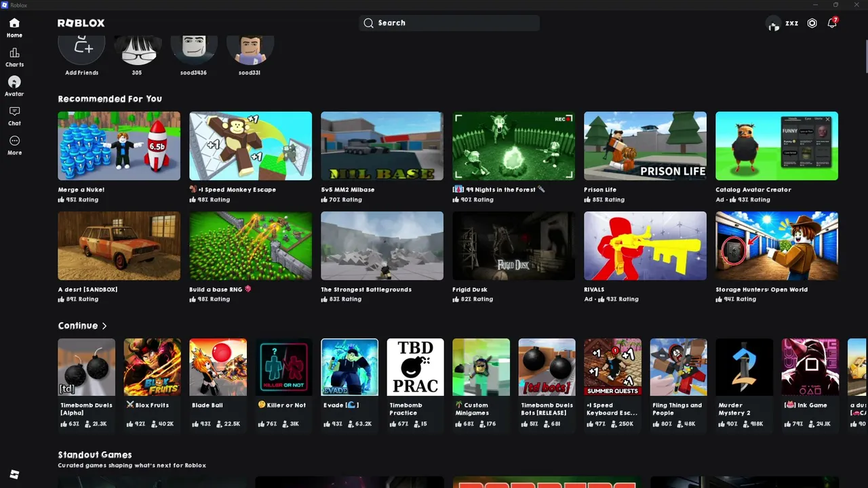The height and width of the screenshot is (488, 868).
Task: Open the Custom Minigames game icon
Action: (x=481, y=367)
